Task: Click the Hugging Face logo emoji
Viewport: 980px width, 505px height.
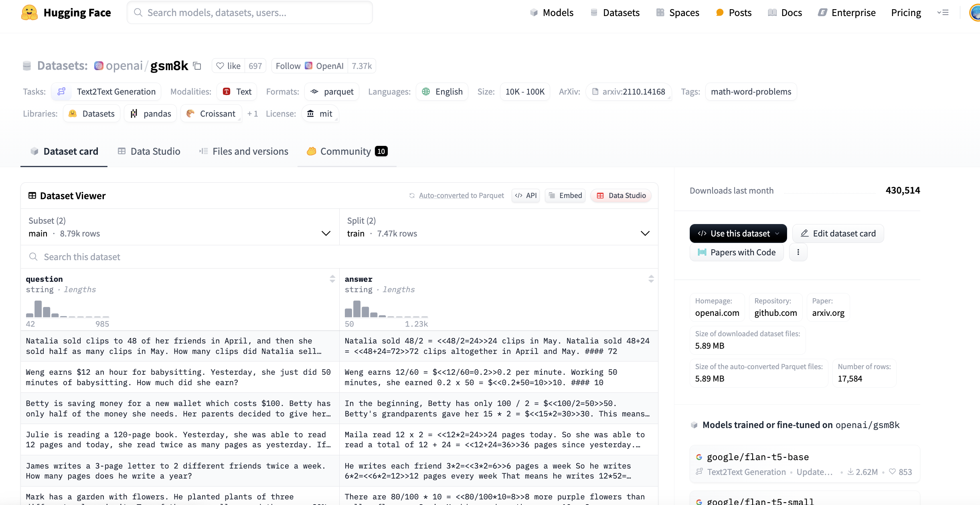Action: 29,12
